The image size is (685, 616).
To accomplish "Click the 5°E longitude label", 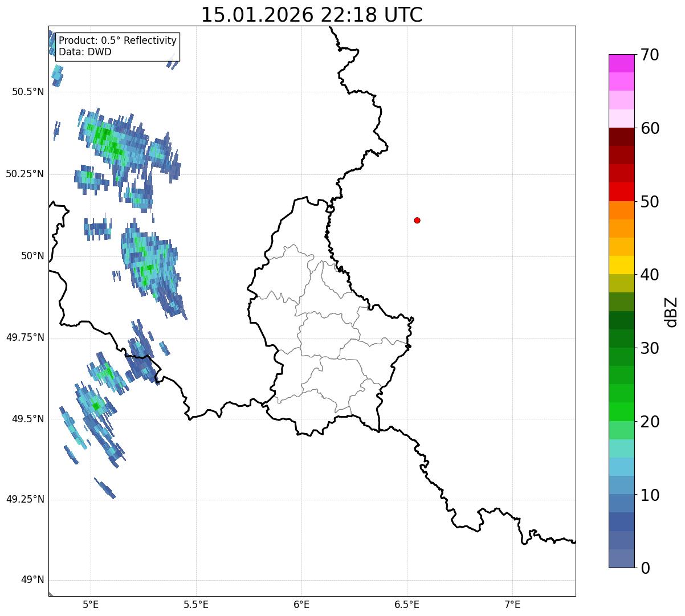I will click(91, 604).
